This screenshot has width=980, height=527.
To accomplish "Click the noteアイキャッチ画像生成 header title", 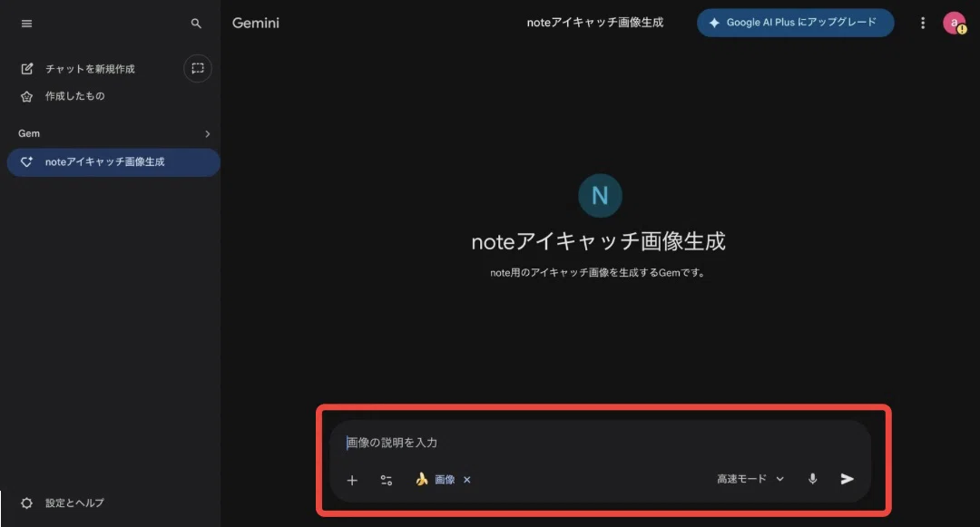I will (595, 23).
